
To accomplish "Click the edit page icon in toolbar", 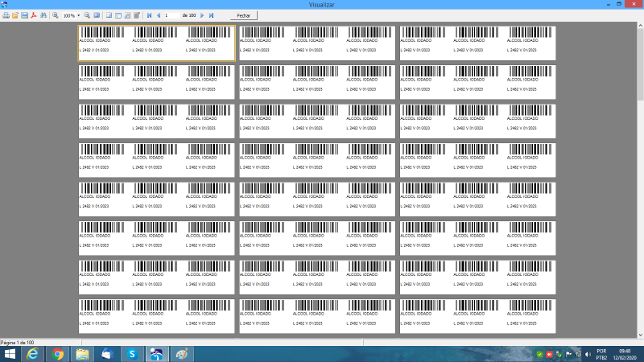I will [137, 15].
